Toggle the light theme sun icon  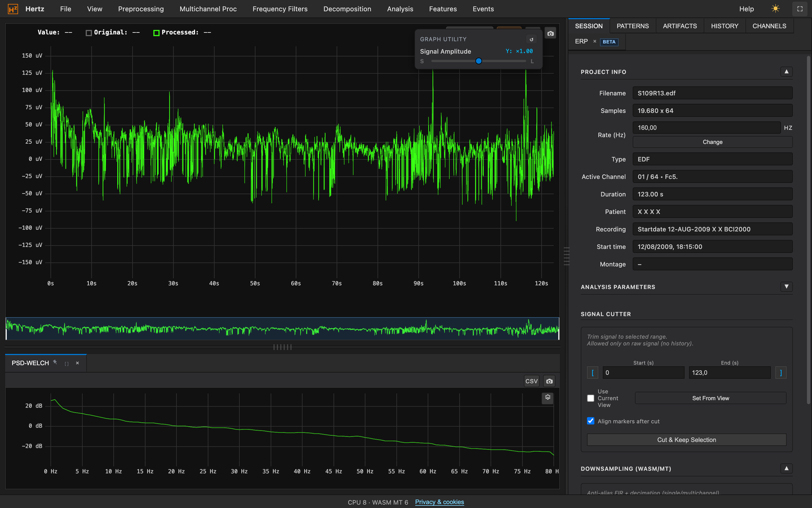pyautogui.click(x=775, y=9)
